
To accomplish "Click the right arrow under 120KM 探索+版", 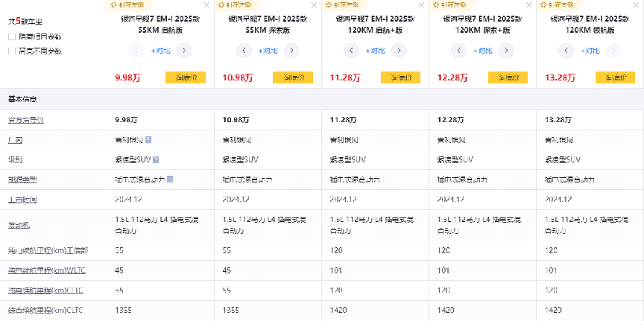I will [506, 51].
